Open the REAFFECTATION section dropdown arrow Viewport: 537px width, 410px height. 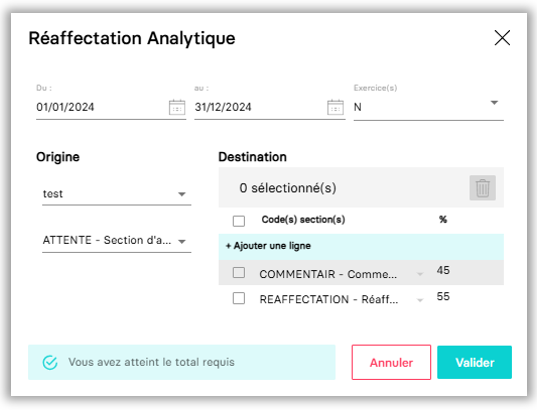pyautogui.click(x=420, y=300)
